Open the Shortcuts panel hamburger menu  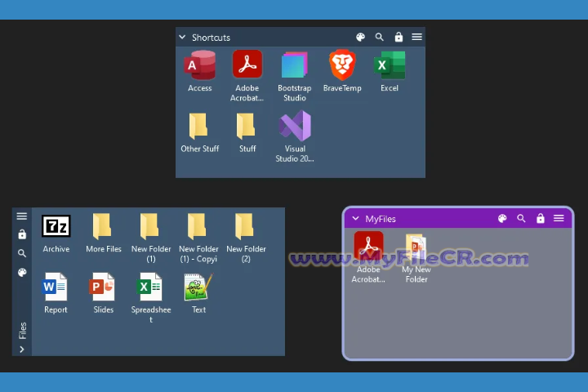[x=417, y=37]
